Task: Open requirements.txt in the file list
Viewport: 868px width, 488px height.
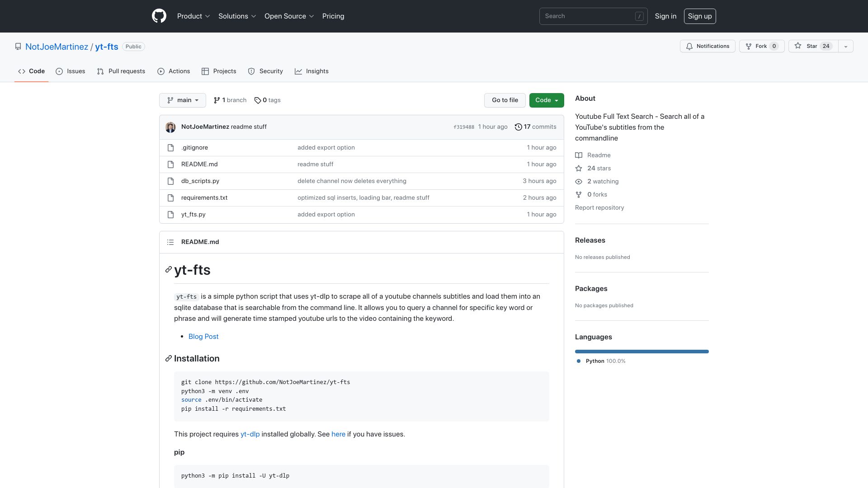Action: click(x=204, y=198)
